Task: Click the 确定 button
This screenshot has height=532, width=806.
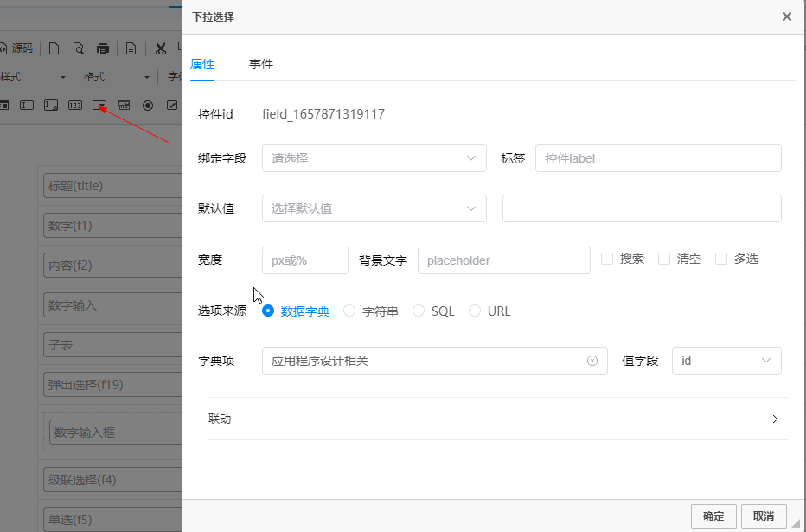Action: [x=713, y=516]
